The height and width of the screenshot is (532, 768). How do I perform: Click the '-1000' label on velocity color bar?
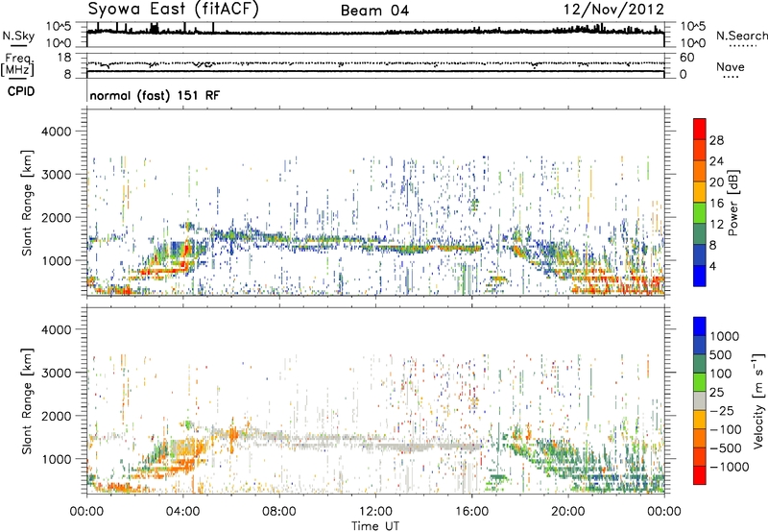click(x=729, y=467)
